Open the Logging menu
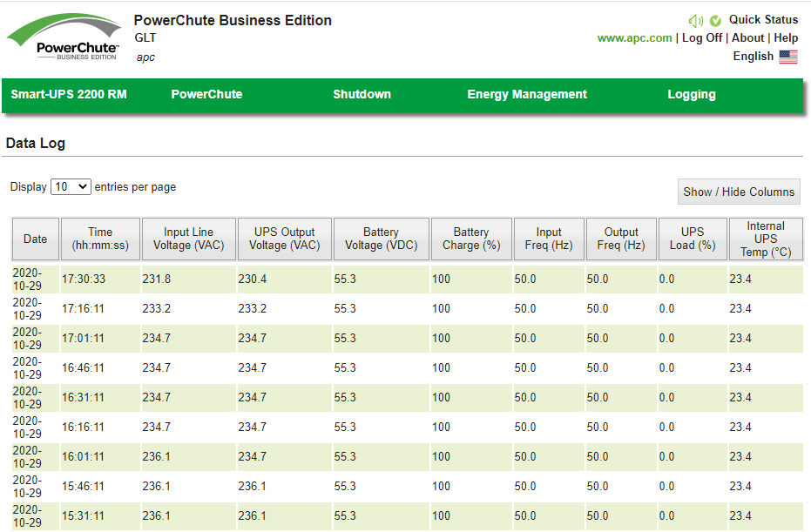This screenshot has height=532, width=811. [x=692, y=94]
